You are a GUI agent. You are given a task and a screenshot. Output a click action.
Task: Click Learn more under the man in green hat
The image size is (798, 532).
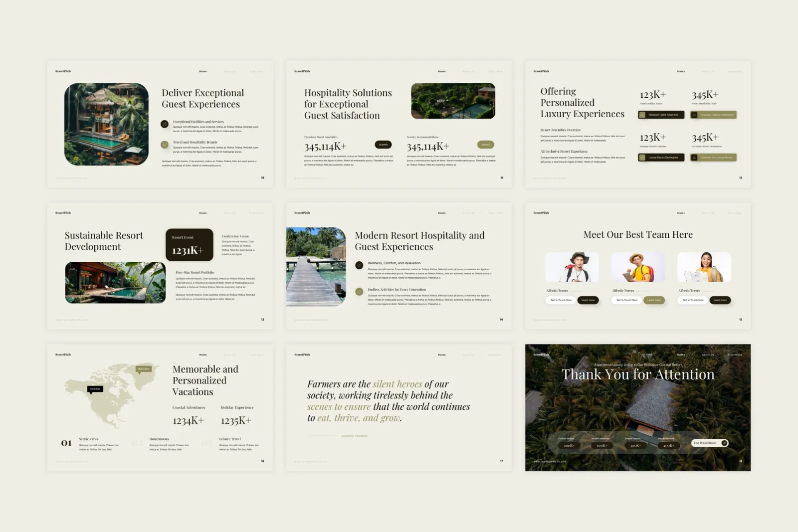pyautogui.click(x=588, y=300)
